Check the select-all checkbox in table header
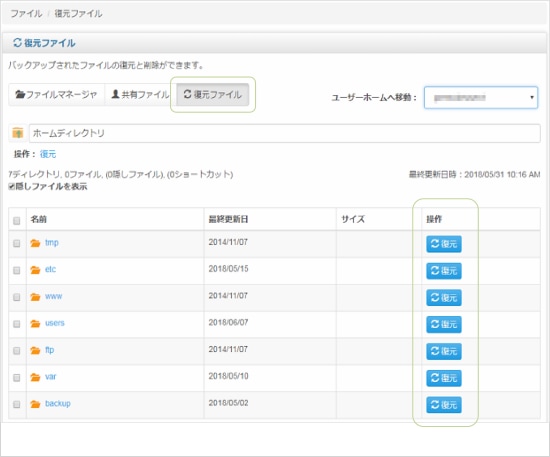550x457 pixels. [16, 221]
